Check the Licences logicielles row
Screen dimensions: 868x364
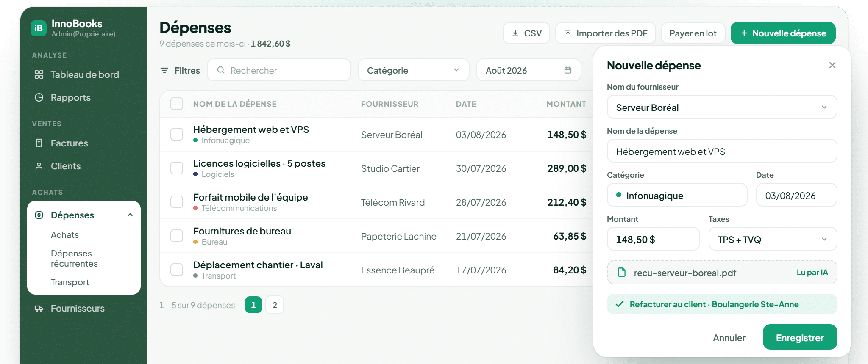pos(177,168)
